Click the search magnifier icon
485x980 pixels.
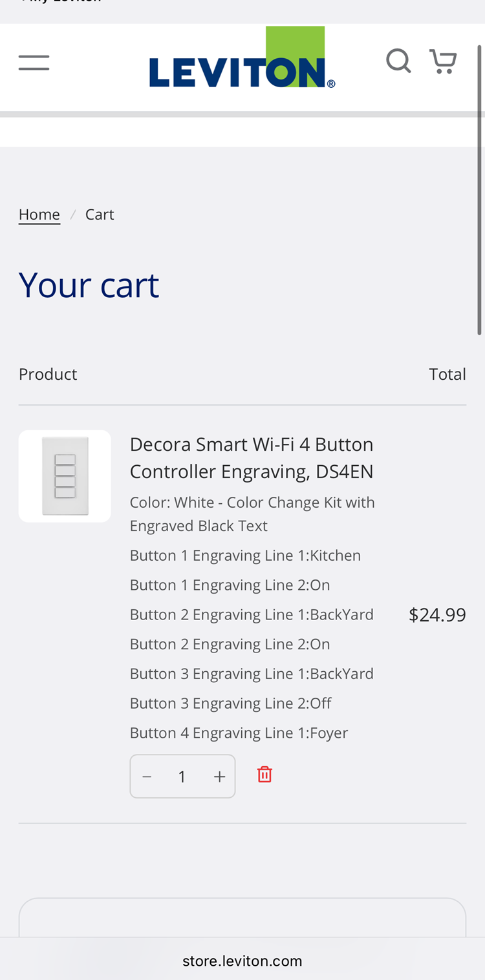(399, 61)
